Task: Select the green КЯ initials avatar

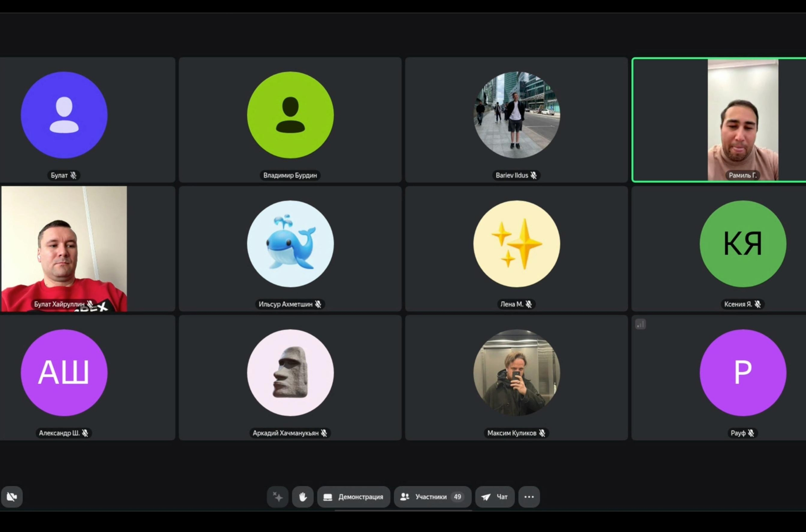Action: [x=743, y=243]
